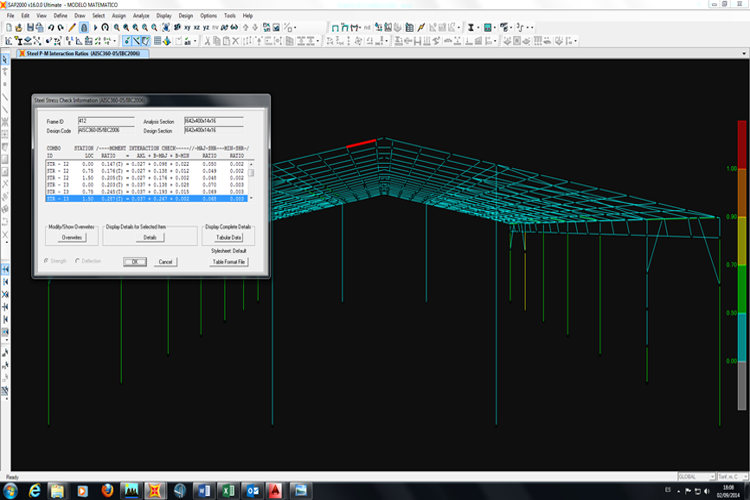Image resolution: width=750 pixels, height=500 pixels.
Task: Click the Frame ID field showing 412
Action: coord(106,121)
